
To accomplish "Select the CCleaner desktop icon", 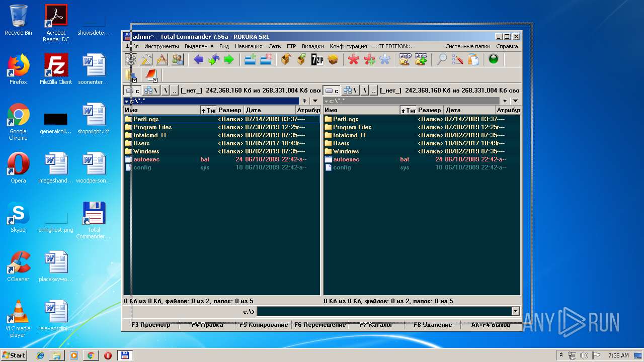I will click(x=18, y=266).
